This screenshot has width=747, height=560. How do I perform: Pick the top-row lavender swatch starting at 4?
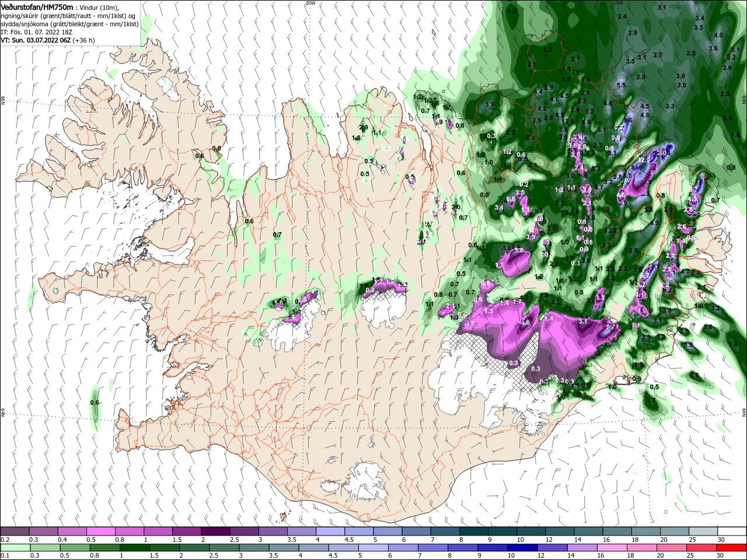(330, 531)
